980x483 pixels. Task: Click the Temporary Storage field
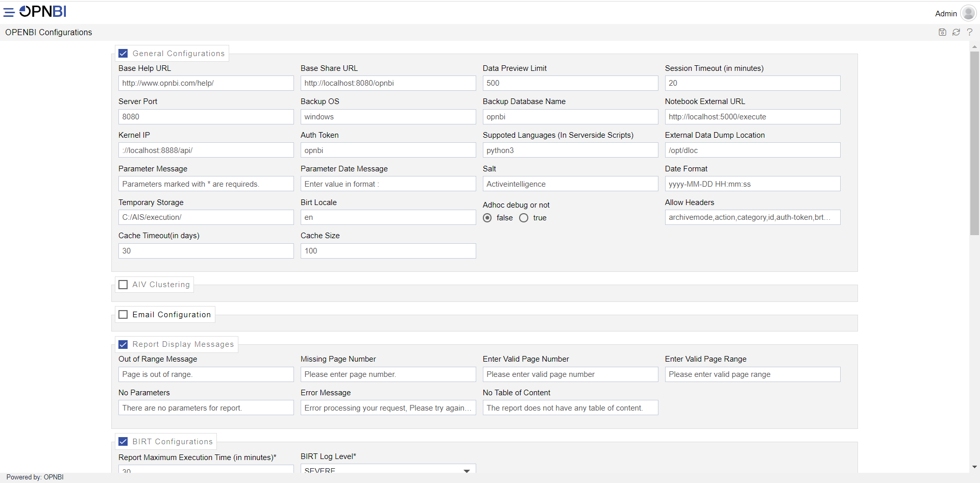click(x=206, y=217)
